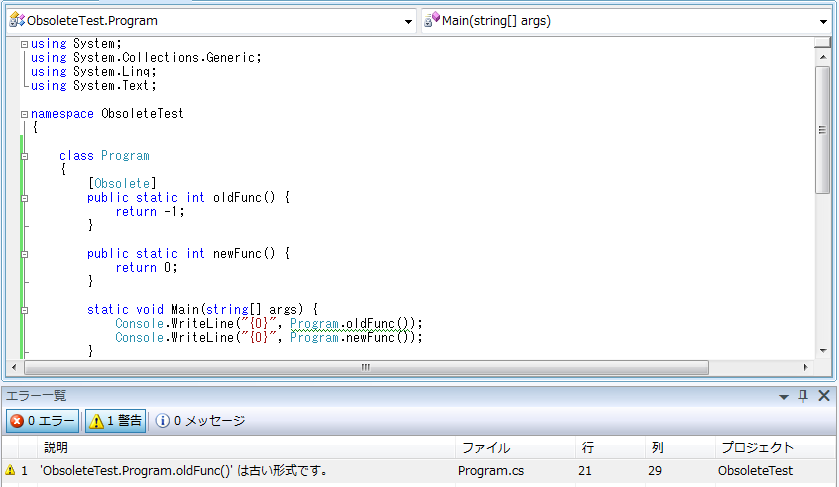Click the split-view handle above vertical scrollbar
The height and width of the screenshot is (487, 839).
[x=823, y=43]
